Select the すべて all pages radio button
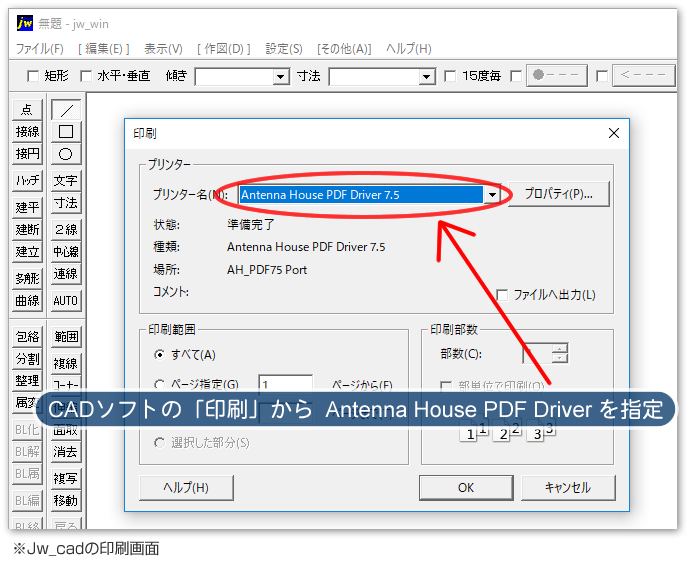 (160, 354)
